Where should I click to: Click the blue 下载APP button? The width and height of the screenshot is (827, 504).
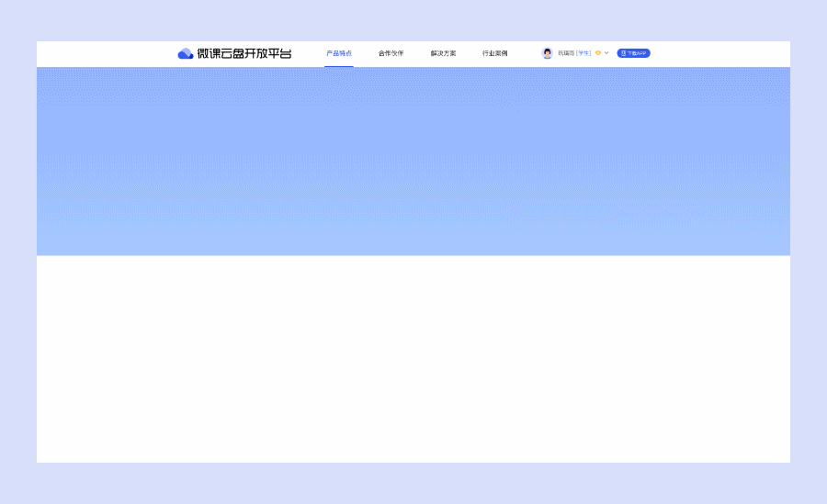pos(633,53)
